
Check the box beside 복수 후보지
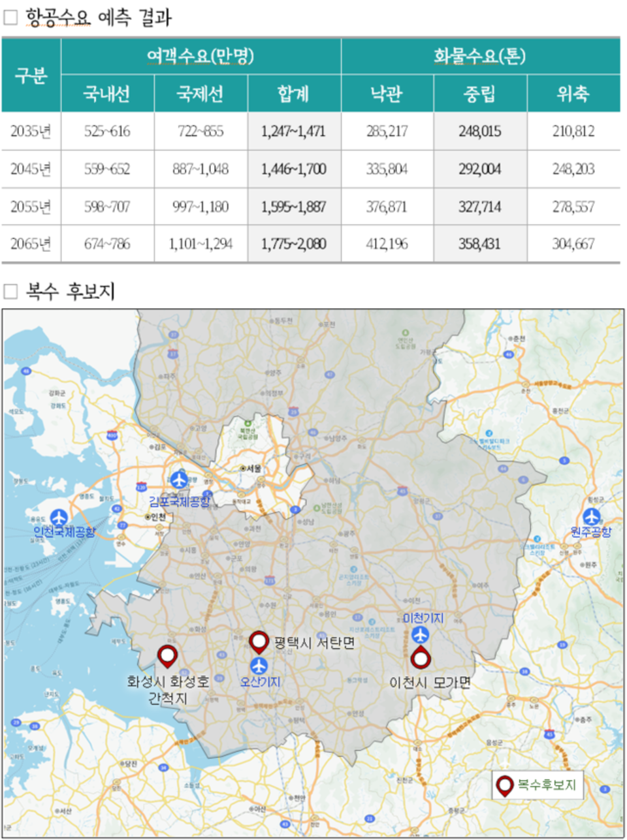[x=10, y=289]
